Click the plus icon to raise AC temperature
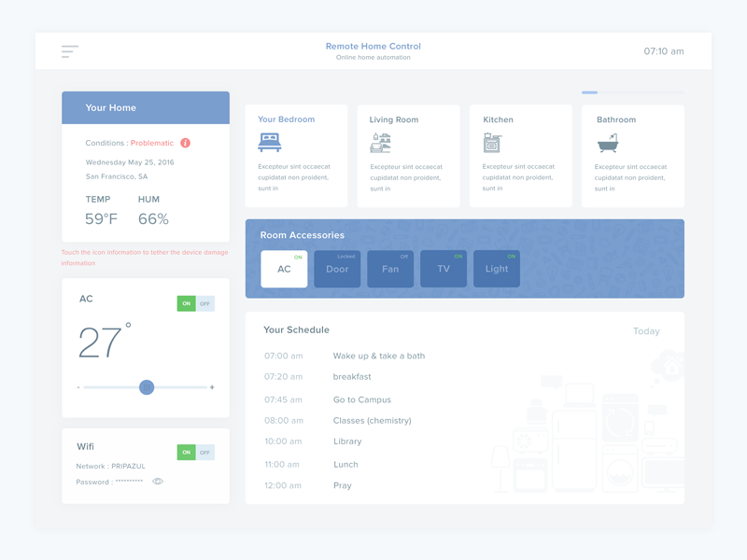The image size is (747, 560). click(x=212, y=387)
